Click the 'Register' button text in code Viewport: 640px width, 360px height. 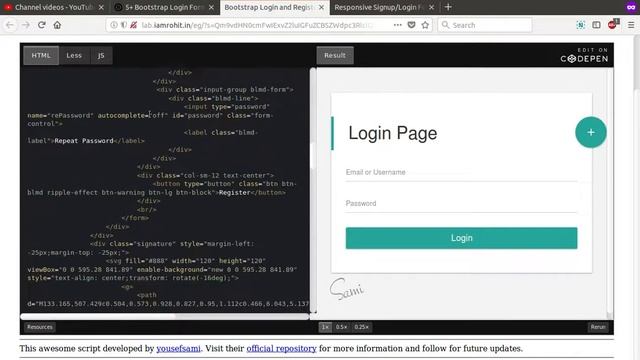coord(234,192)
